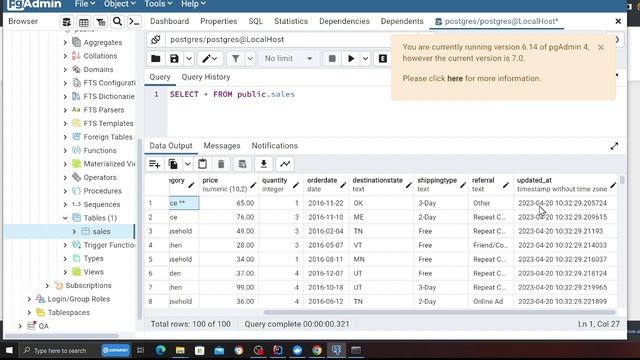
Task: Switch to the Dashboard tab
Action: point(169,21)
